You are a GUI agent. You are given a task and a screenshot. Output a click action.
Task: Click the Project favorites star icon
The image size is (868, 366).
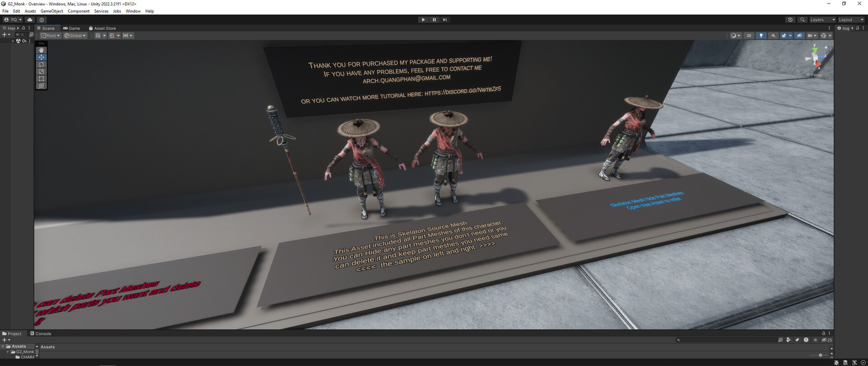pos(816,340)
